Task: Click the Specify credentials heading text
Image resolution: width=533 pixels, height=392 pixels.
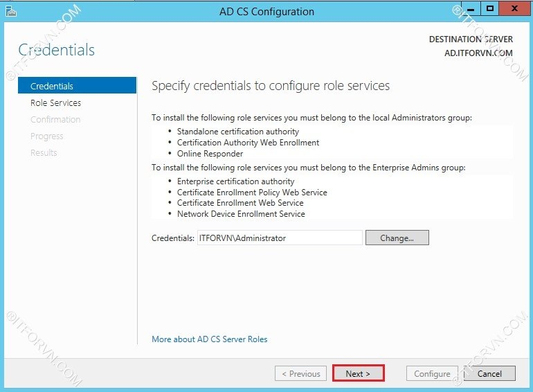Action: coord(271,86)
